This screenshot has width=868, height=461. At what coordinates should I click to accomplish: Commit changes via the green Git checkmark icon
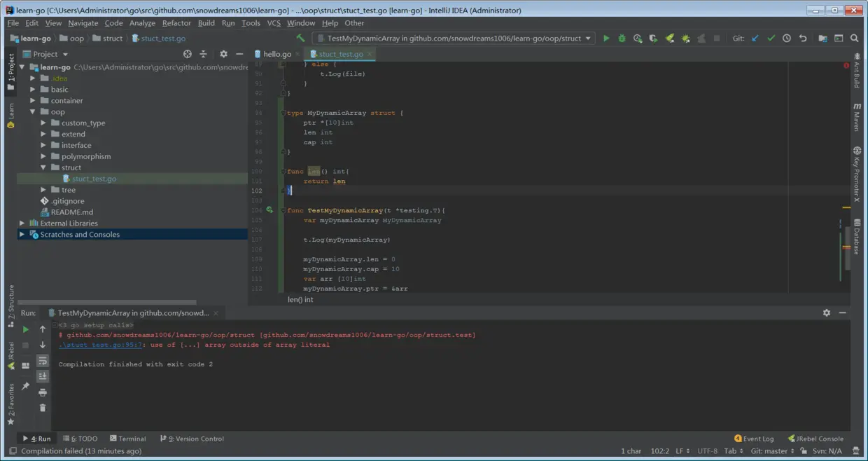pos(770,39)
